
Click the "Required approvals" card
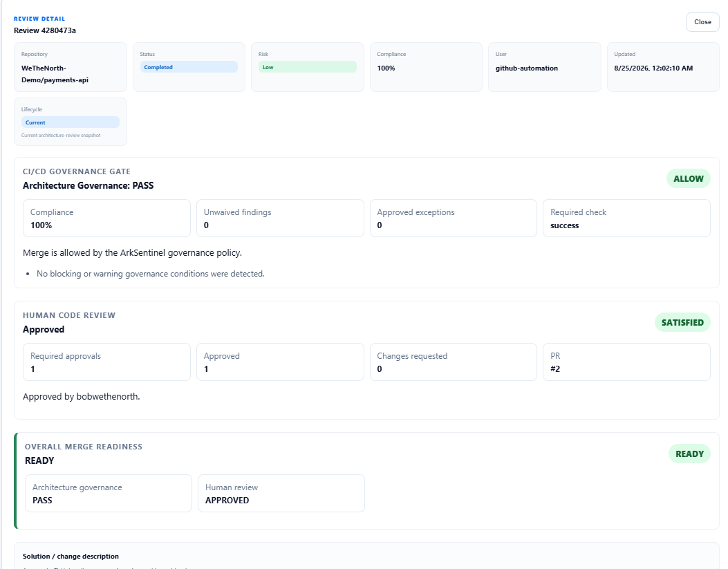point(106,362)
